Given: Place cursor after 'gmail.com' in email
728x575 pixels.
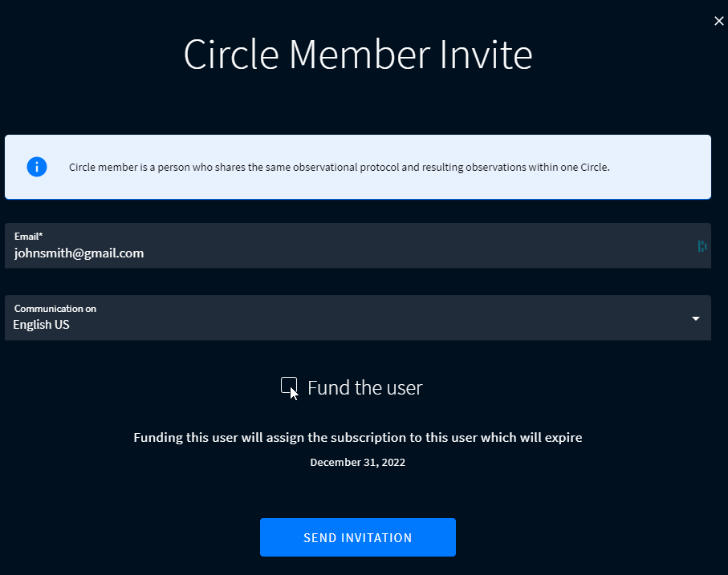Looking at the screenshot, I should [144, 253].
